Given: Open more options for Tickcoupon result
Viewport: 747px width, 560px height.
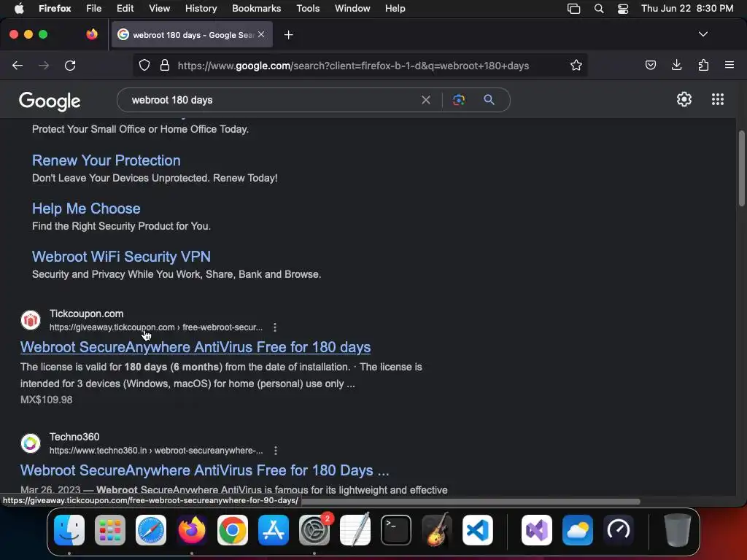Looking at the screenshot, I should [x=275, y=327].
